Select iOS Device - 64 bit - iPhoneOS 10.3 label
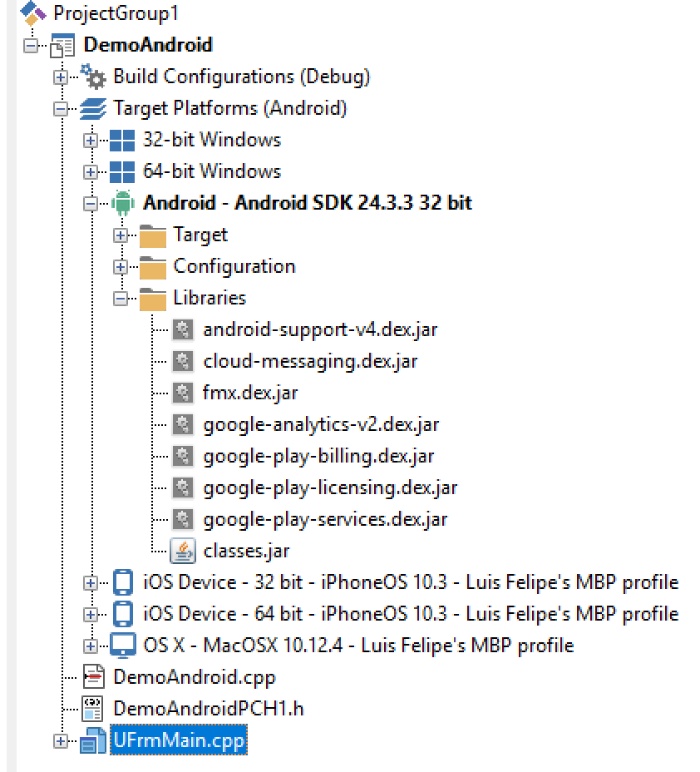The image size is (700, 772). coord(411,614)
